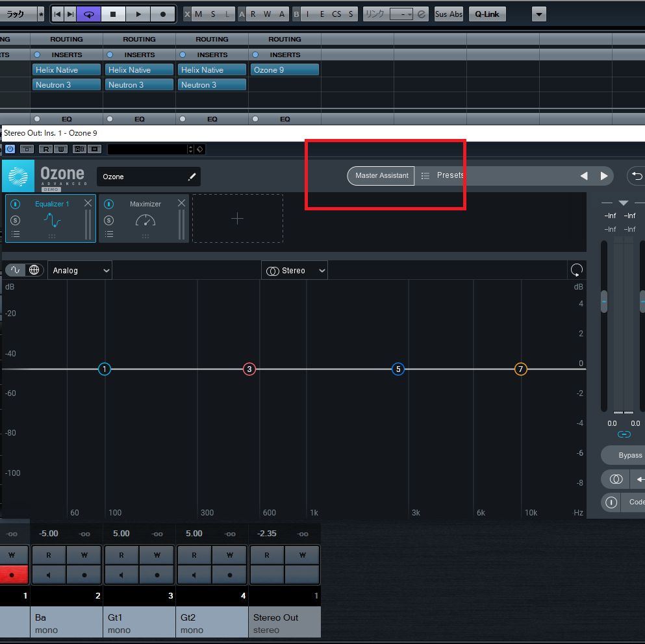Switch to the EQ curve view icon

pyautogui.click(x=16, y=270)
